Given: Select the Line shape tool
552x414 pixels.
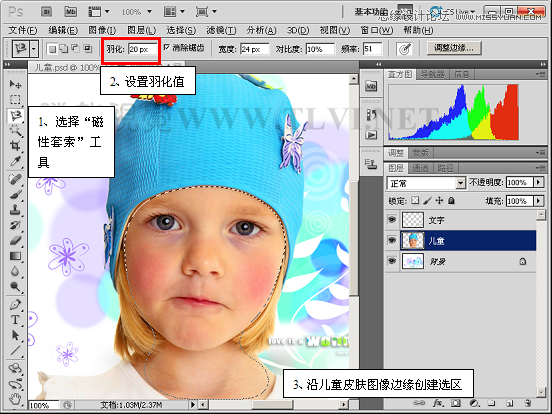Looking at the screenshot, I should tap(15, 350).
